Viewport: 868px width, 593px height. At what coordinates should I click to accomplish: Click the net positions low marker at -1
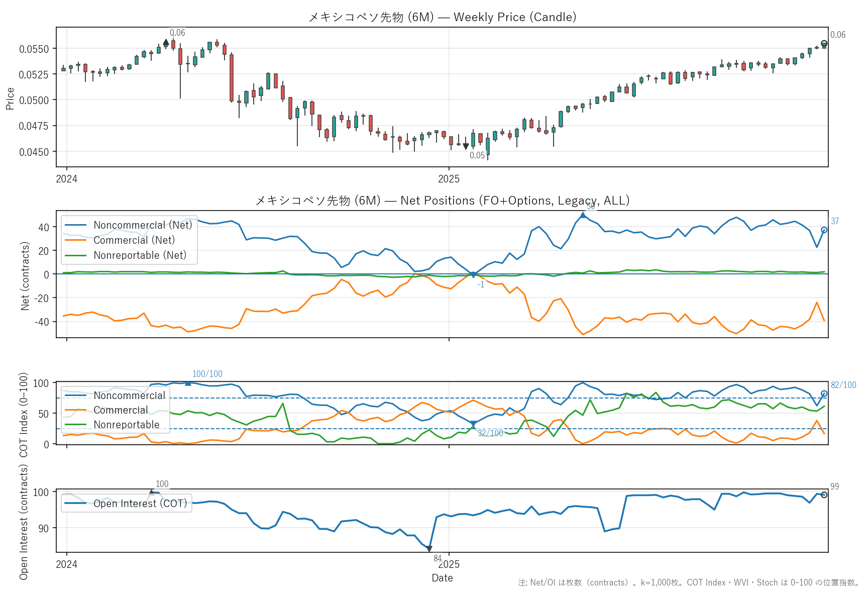click(x=473, y=275)
